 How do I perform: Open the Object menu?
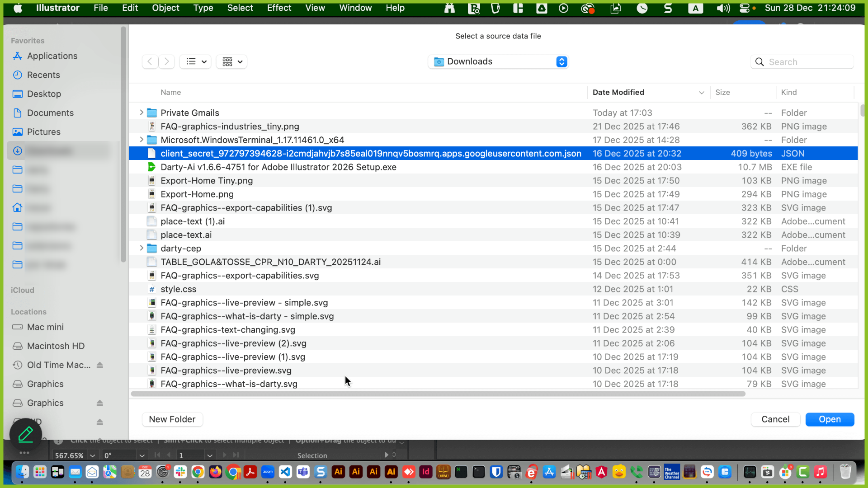165,8
